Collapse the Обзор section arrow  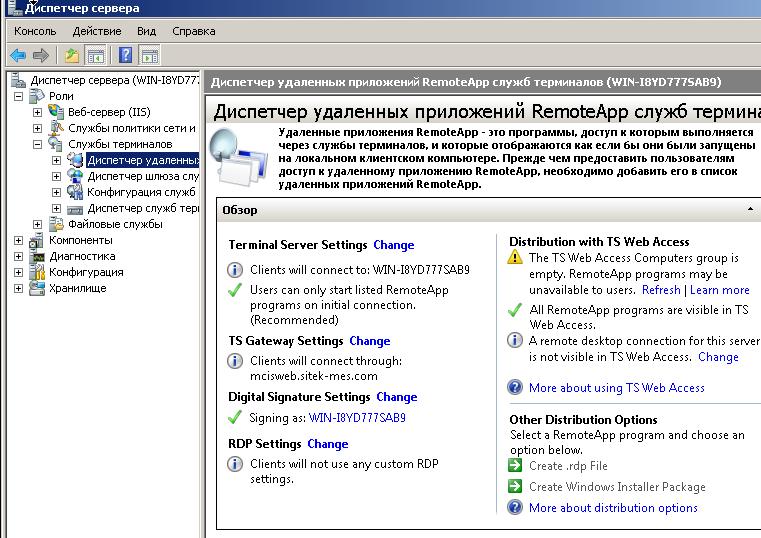click(x=750, y=209)
